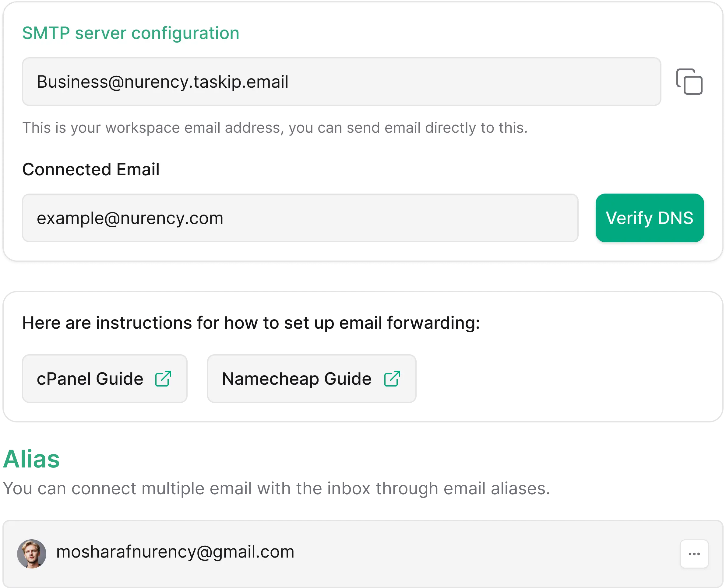726x588 pixels.
Task: Copy the workspace email address using the copy icon
Action: pyautogui.click(x=690, y=82)
